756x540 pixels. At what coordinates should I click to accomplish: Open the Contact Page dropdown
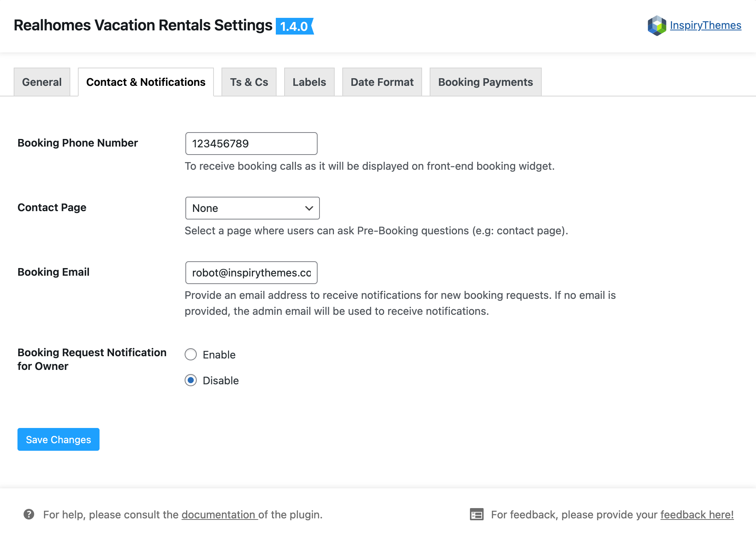click(x=252, y=208)
